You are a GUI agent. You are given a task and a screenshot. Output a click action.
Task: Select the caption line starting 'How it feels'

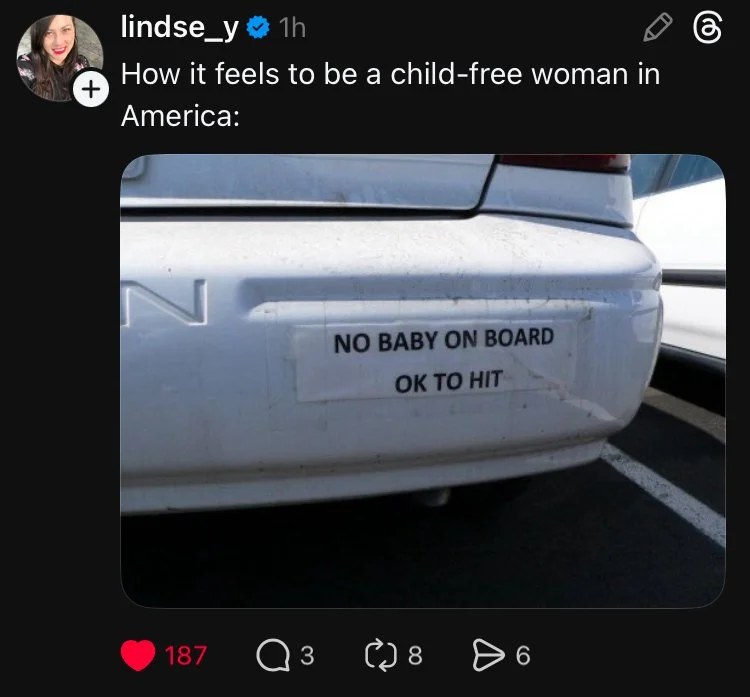pos(390,74)
